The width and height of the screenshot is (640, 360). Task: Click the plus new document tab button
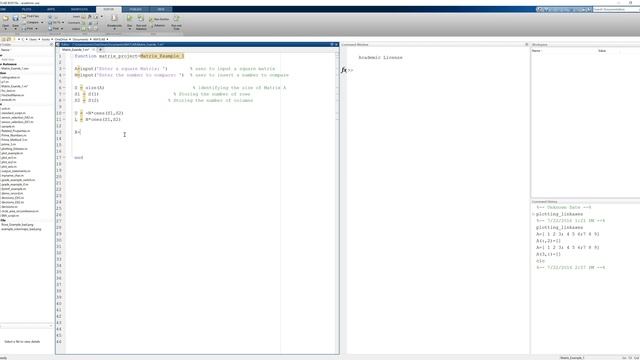[x=100, y=49]
